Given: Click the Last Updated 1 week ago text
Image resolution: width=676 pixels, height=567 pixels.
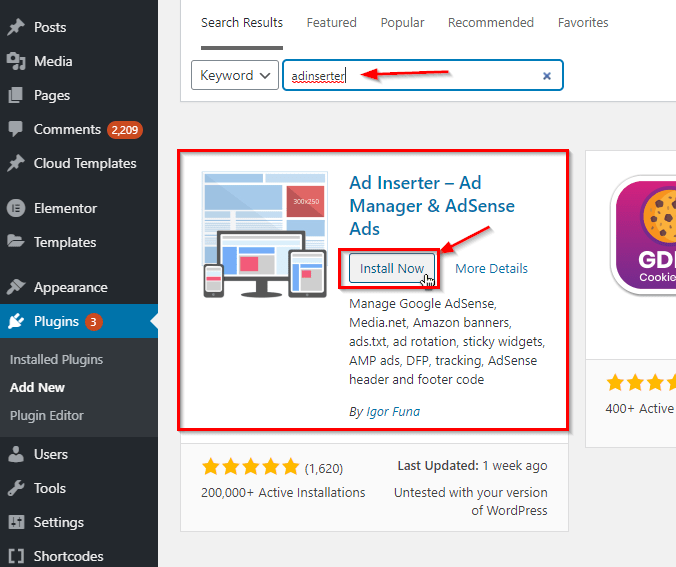Looking at the screenshot, I should [472, 466].
